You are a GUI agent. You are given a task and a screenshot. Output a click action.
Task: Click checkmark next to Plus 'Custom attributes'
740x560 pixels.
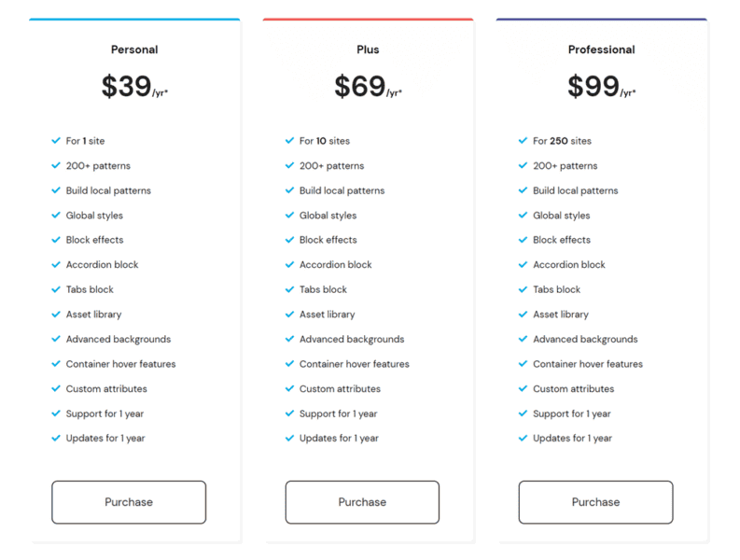289,388
